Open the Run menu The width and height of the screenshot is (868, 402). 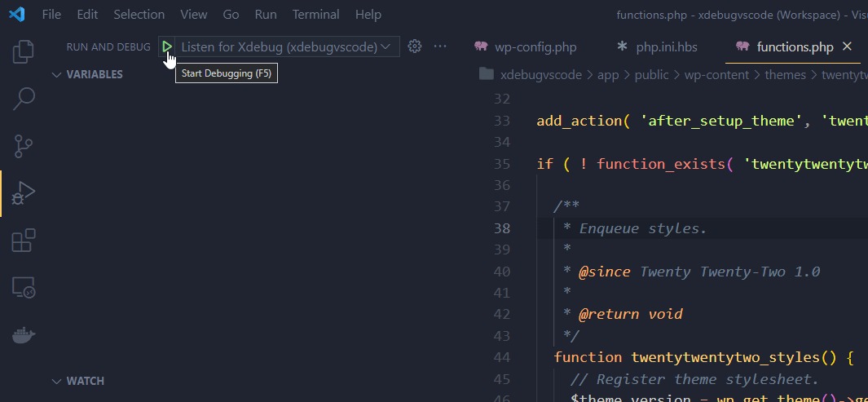coord(266,15)
